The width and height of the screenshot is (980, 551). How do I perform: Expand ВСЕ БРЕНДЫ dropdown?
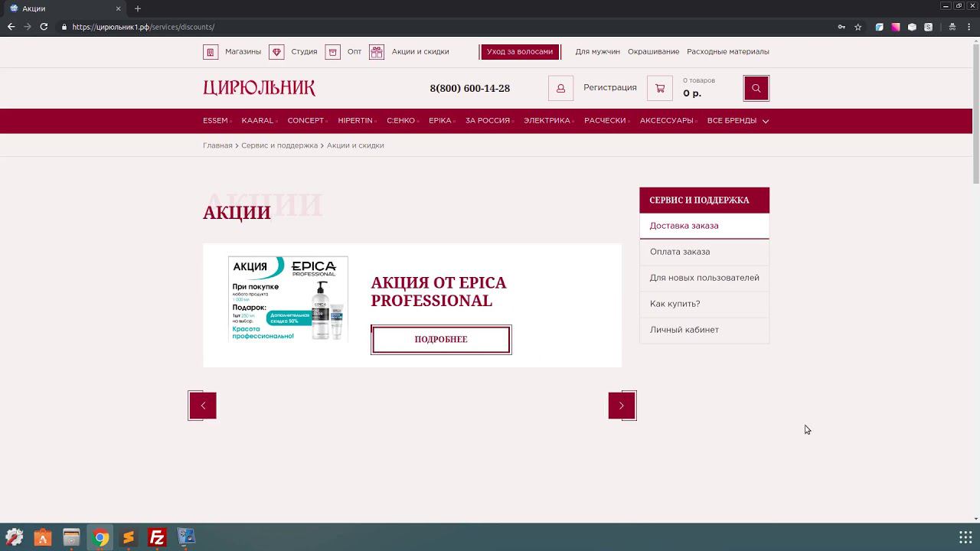[x=738, y=121]
